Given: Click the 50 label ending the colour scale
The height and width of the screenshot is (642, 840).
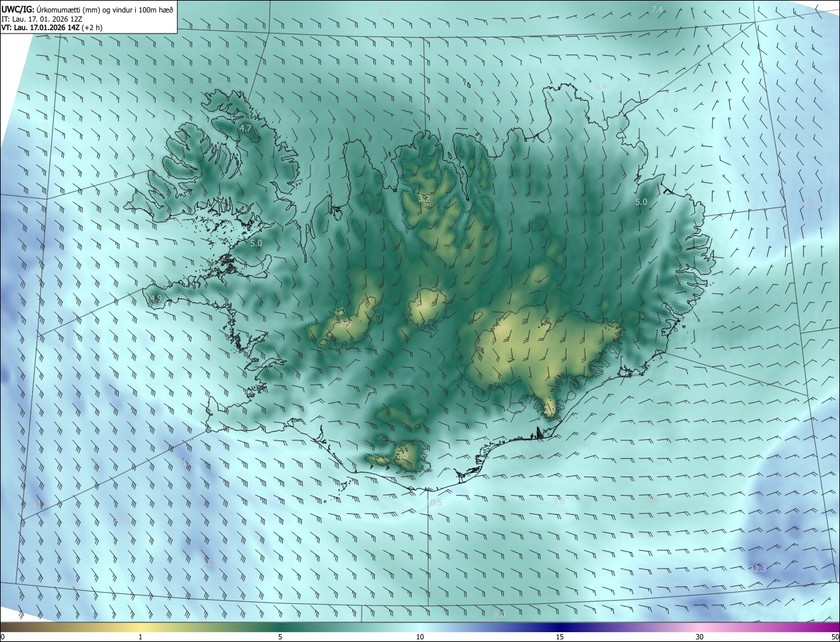Looking at the screenshot, I should coord(835,637).
